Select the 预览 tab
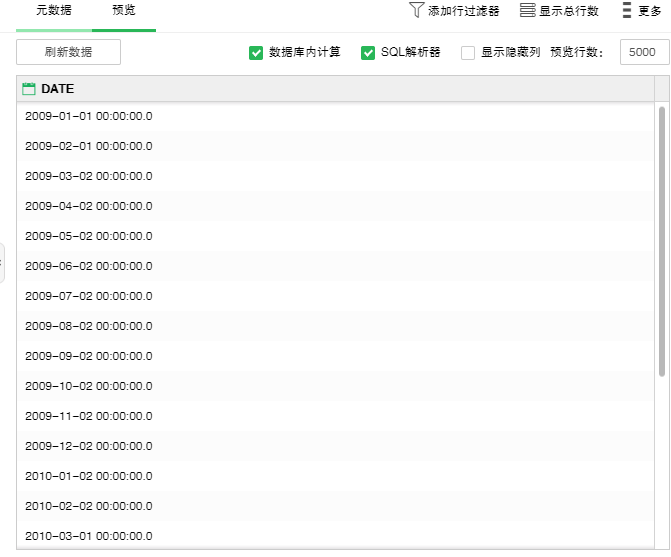Image resolution: width=671 pixels, height=557 pixels. pos(124,10)
